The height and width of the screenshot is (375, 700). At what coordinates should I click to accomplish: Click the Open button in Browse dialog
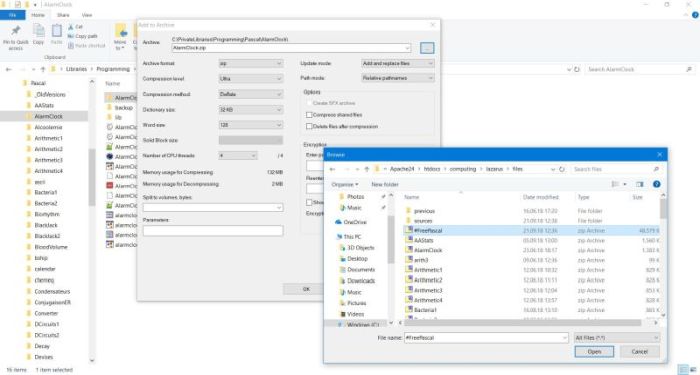pyautogui.click(x=594, y=352)
